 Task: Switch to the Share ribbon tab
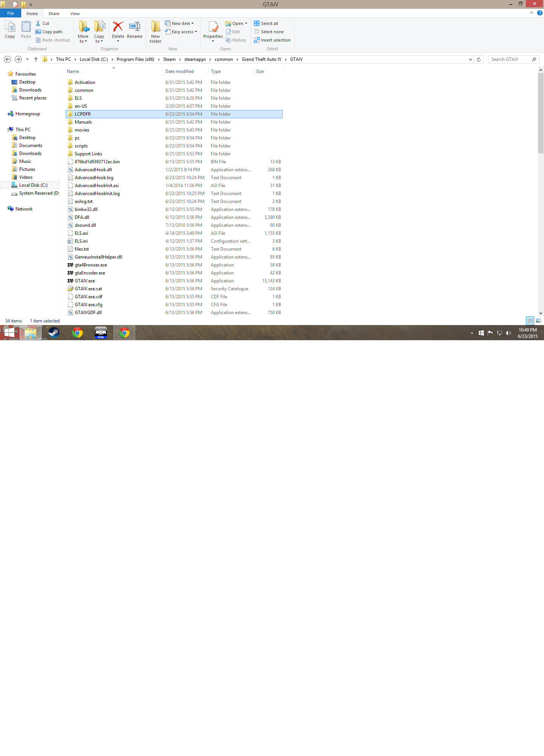(x=54, y=14)
